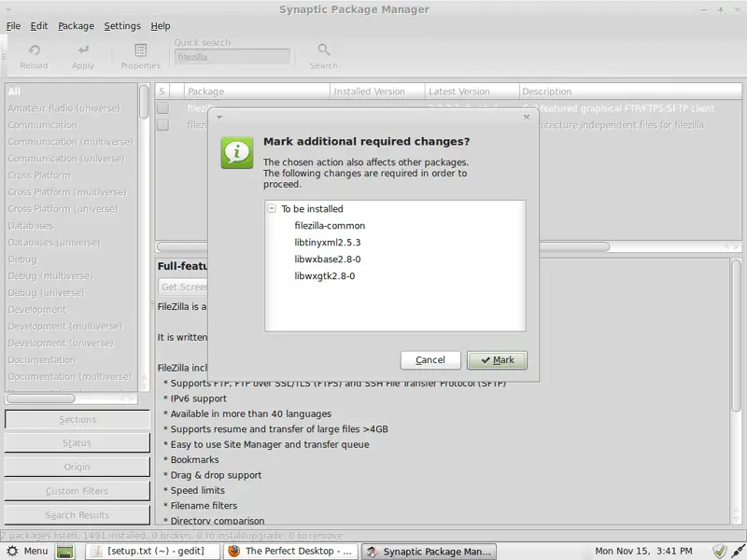Click the update manager shield tray icon
The image size is (747, 560).
point(719,551)
